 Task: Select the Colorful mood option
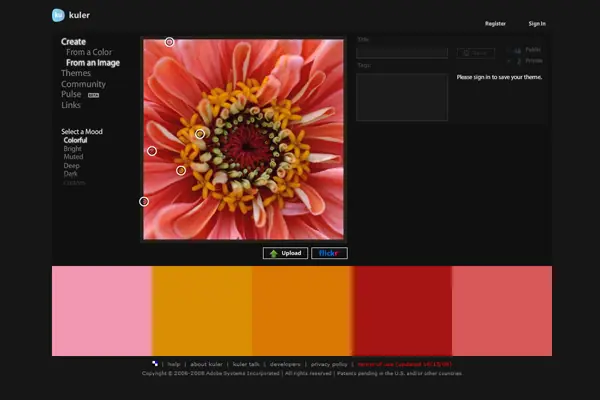point(75,140)
